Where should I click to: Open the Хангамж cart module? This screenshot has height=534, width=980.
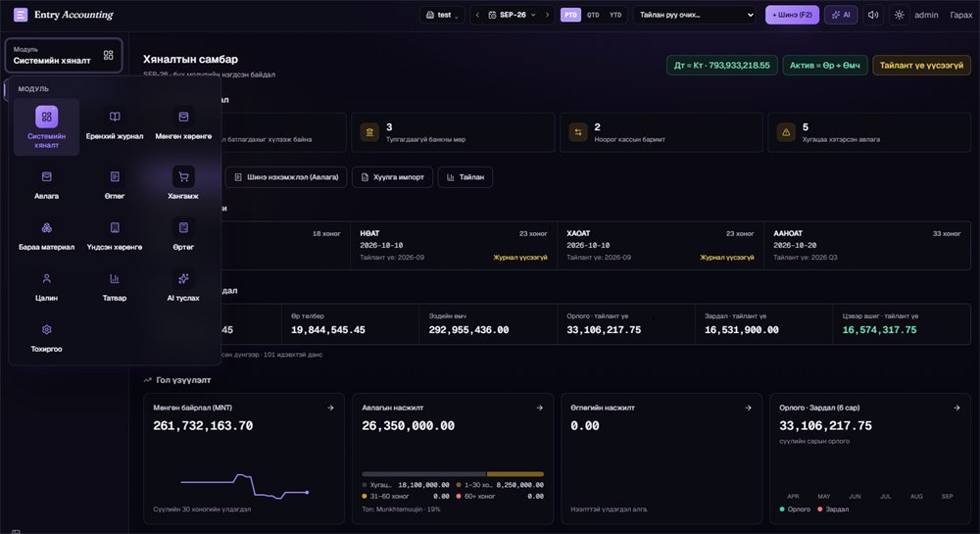183,185
